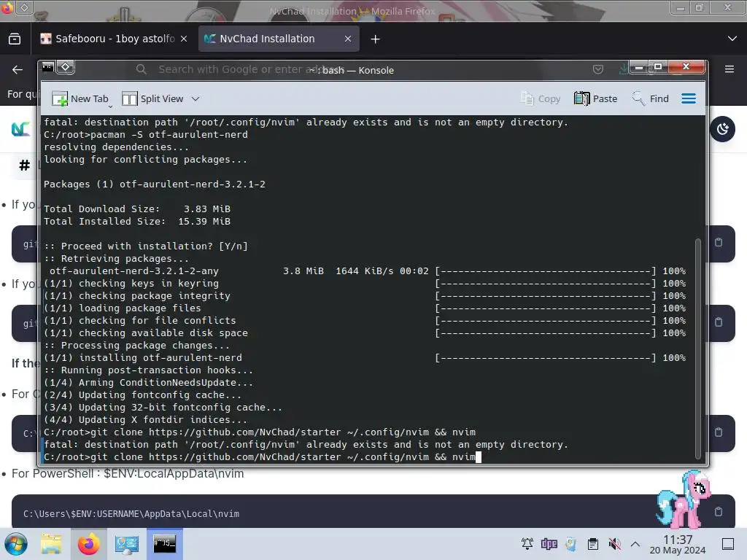Copy the first git code block on the page
The height and width of the screenshot is (560, 747).
719,242
